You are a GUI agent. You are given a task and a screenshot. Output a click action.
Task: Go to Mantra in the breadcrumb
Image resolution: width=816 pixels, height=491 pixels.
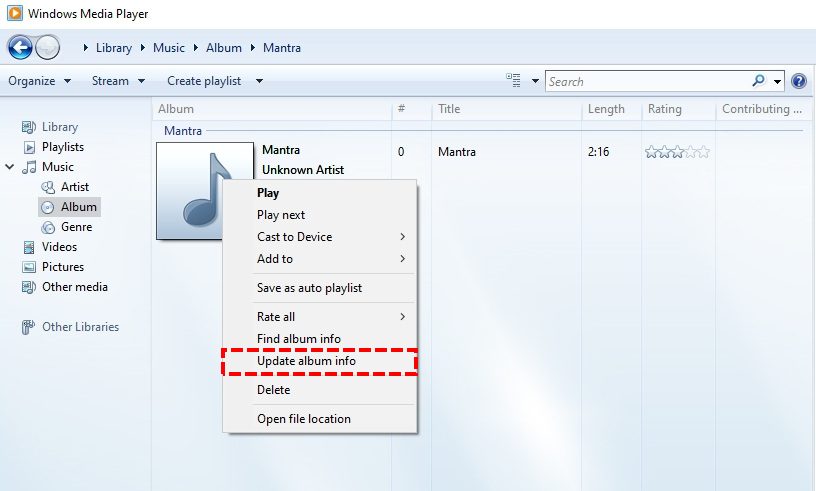[x=282, y=48]
